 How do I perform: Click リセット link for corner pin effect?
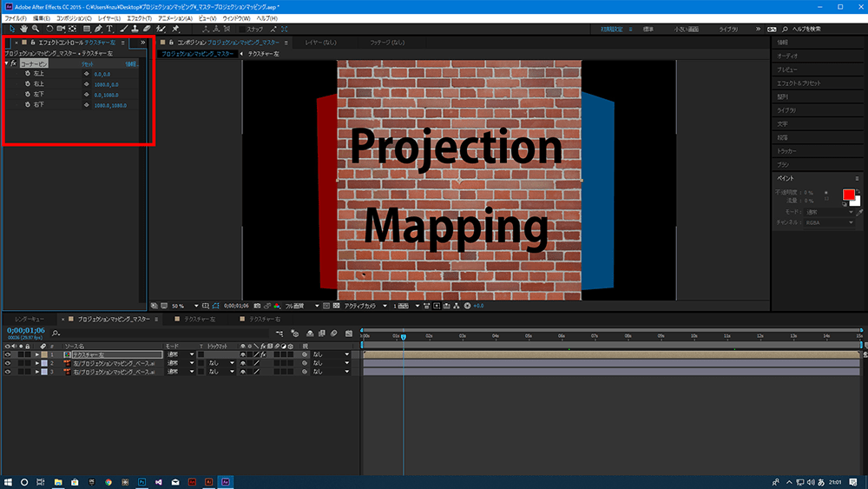pos(88,64)
